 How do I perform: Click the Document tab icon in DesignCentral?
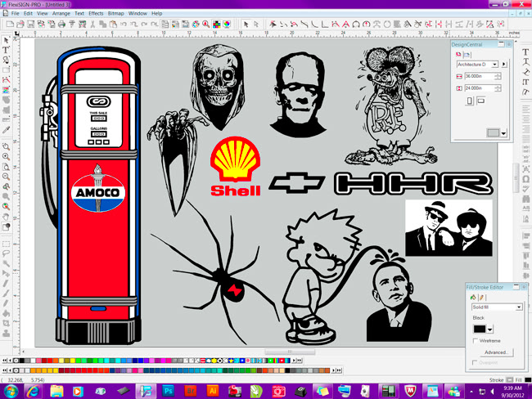pyautogui.click(x=467, y=55)
